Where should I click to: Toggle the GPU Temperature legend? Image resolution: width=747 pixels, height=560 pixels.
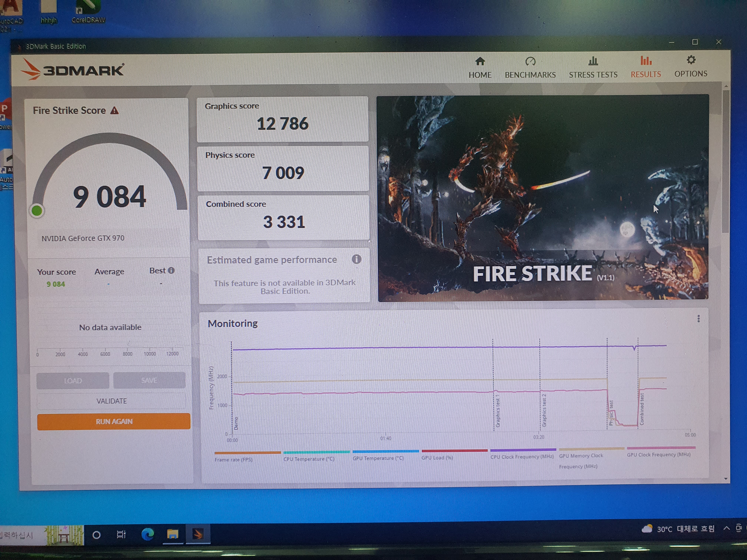[x=386, y=455]
